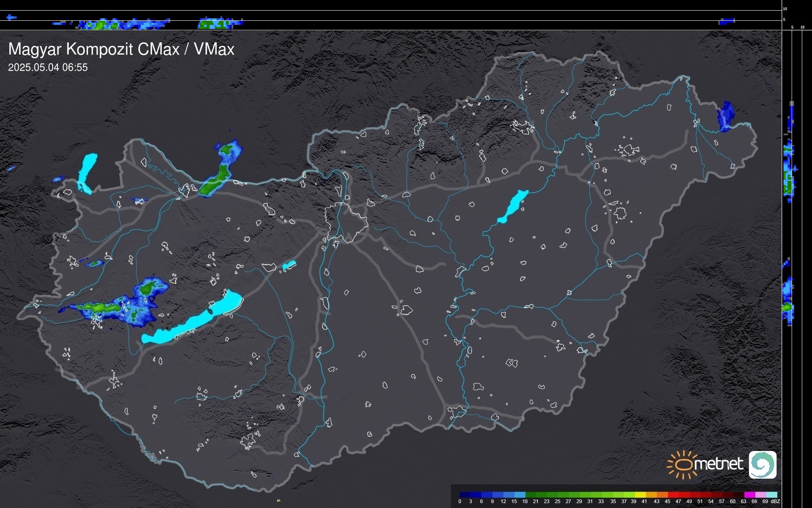Screen dimensions: 812x508
Task: Click the yellow 41 dBZ color swatch
Action: coord(641,495)
